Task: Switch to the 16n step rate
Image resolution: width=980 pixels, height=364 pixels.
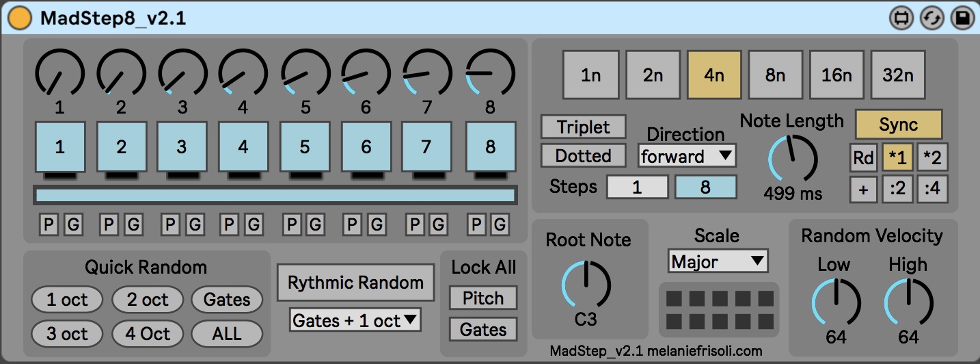Action: click(836, 75)
